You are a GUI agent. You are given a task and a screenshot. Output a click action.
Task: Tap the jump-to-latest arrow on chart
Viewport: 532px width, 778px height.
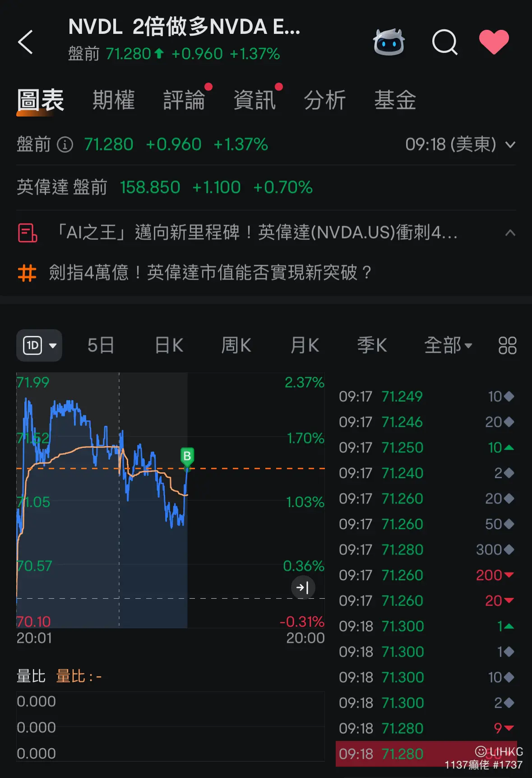coord(303,587)
